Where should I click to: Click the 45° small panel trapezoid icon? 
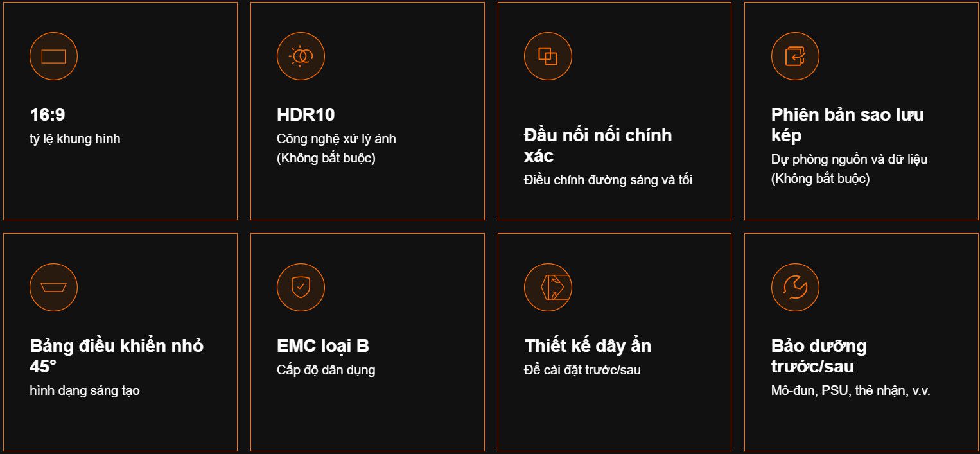coord(53,288)
